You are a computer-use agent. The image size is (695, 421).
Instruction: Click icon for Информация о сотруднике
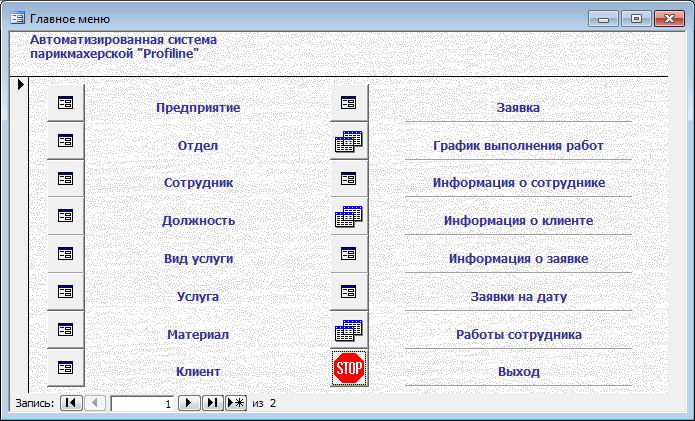coord(349,179)
